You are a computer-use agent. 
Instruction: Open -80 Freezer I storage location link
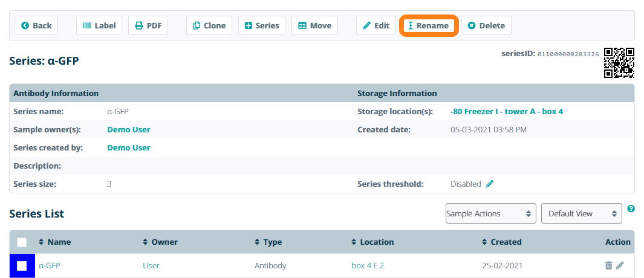coord(507,111)
